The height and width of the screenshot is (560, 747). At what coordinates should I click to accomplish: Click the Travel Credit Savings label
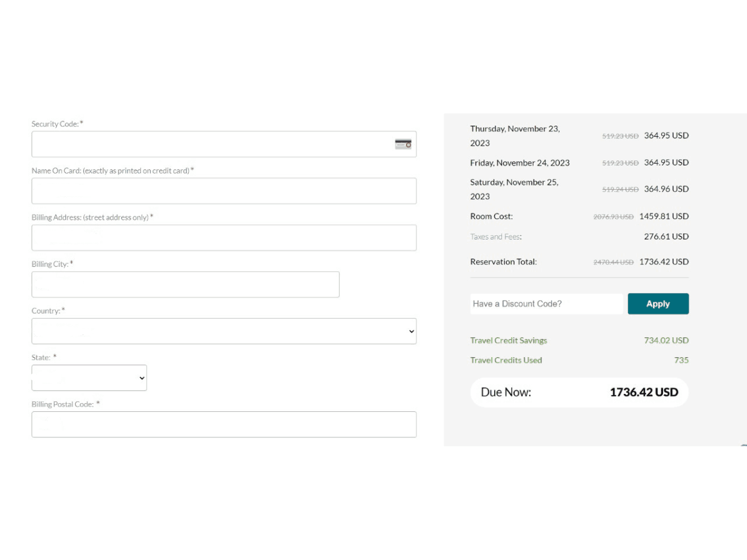coord(509,340)
